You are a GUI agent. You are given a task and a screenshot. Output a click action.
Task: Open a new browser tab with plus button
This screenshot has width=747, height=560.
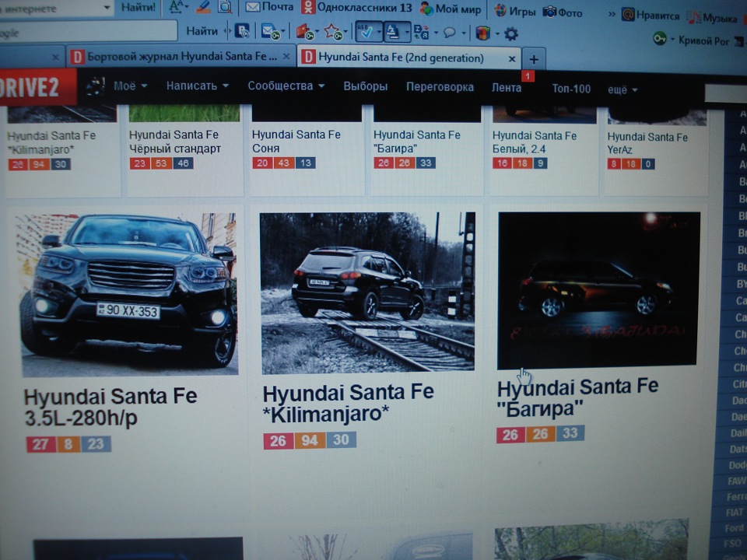click(534, 60)
